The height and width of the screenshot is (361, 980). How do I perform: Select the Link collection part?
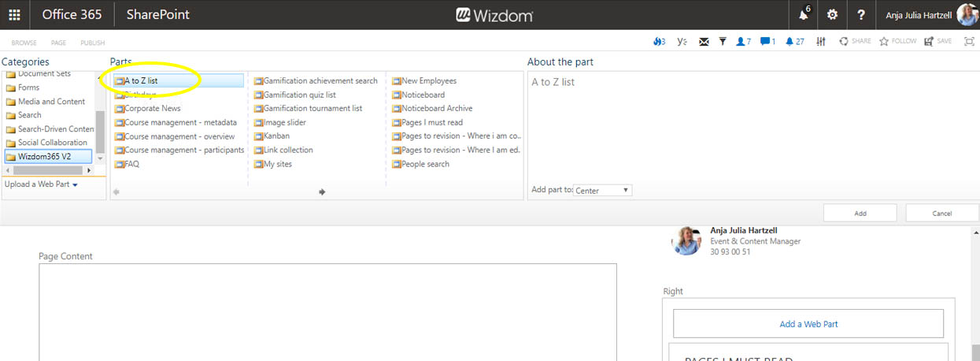pos(283,150)
